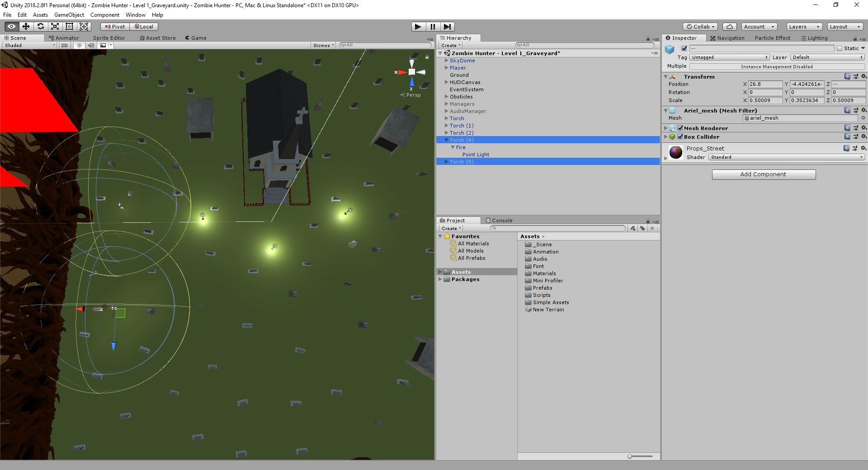The height and width of the screenshot is (470, 868).
Task: Open mesh object picker circle icon
Action: 863,118
